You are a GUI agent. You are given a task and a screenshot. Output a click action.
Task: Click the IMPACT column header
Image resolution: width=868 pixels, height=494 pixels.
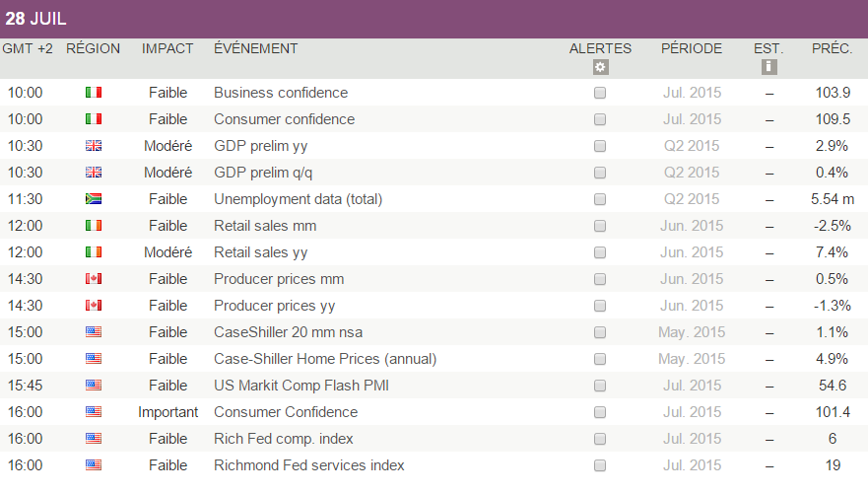[x=167, y=48]
